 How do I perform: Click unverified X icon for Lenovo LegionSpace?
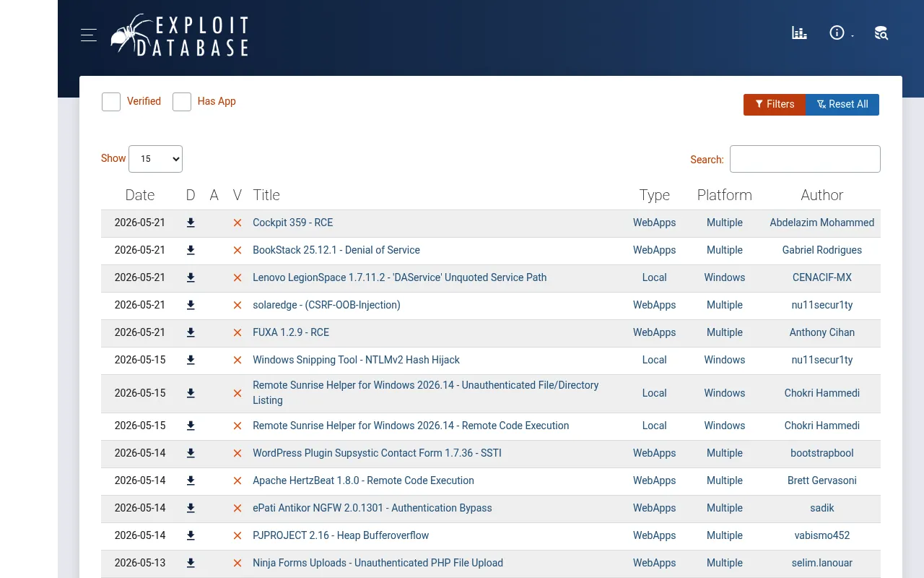237,278
